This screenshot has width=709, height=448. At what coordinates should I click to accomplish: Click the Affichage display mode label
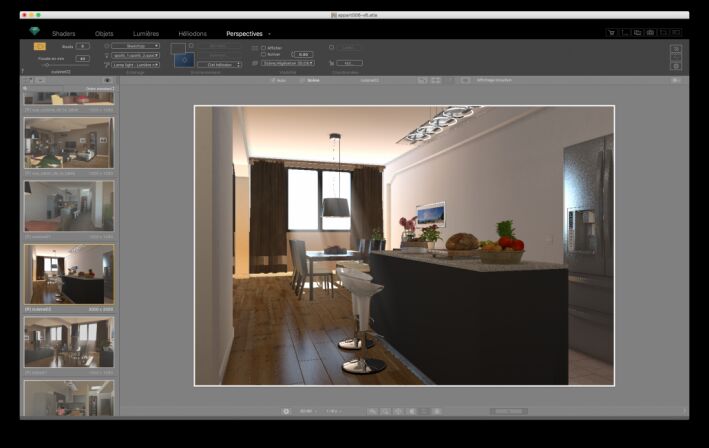pos(494,80)
